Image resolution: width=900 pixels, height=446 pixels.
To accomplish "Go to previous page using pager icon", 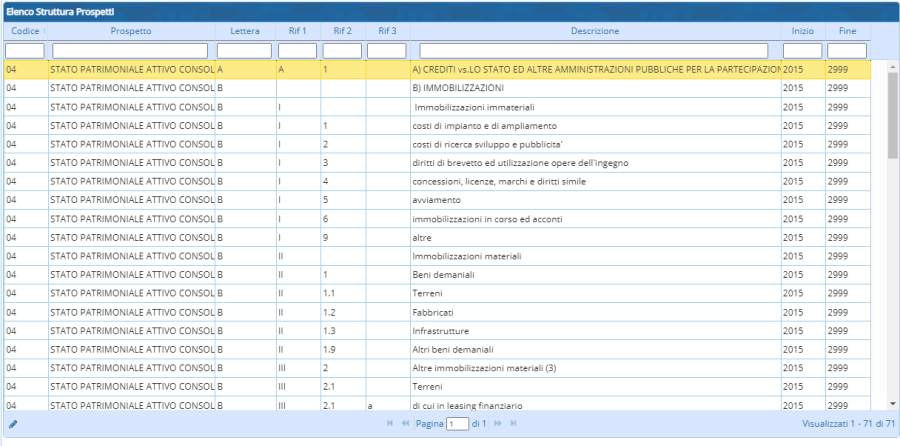I will 405,424.
